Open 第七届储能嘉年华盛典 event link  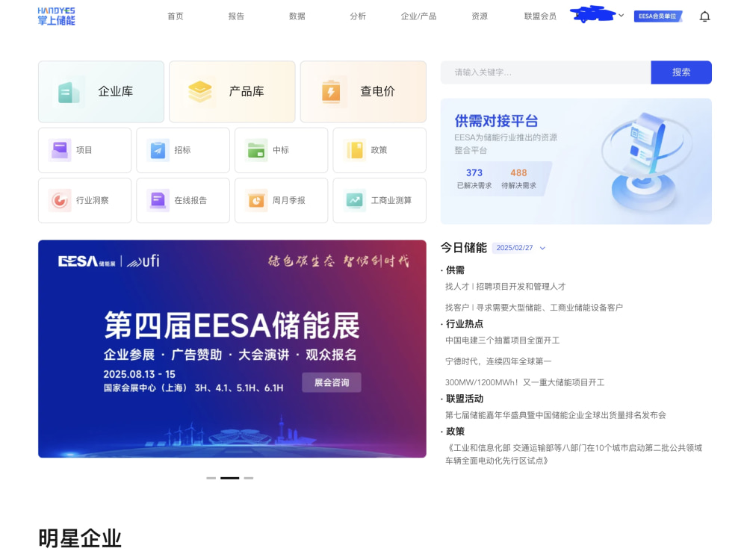(x=556, y=415)
